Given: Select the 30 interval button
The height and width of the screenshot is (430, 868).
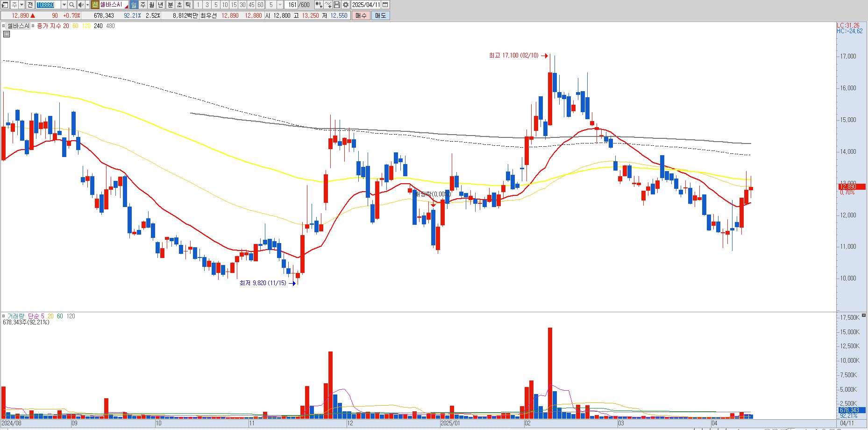Looking at the screenshot, I should click(x=242, y=5).
